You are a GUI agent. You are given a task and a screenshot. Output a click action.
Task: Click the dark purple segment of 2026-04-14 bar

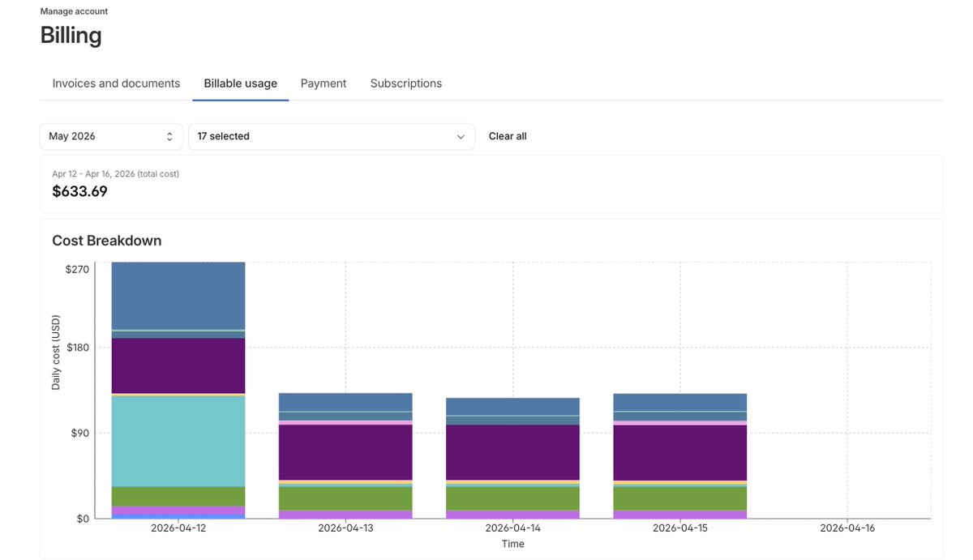click(x=513, y=452)
